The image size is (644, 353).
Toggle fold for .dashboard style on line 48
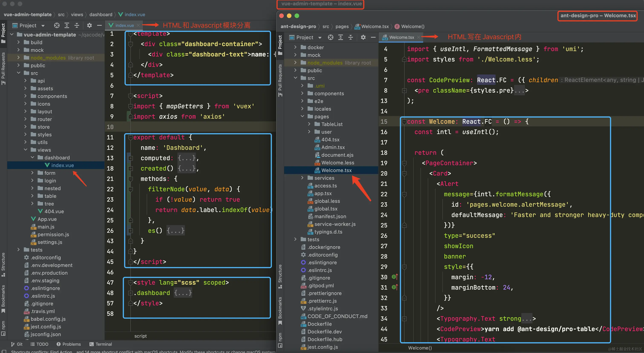[131, 293]
